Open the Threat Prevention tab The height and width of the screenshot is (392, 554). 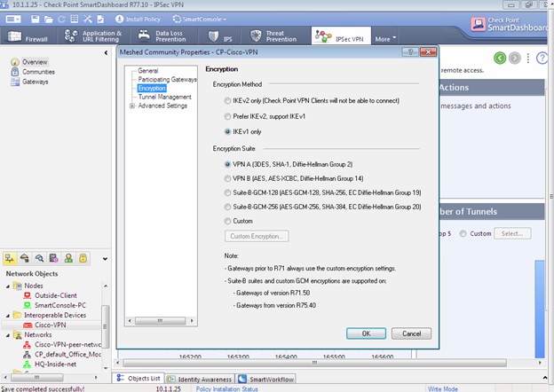[x=273, y=36]
